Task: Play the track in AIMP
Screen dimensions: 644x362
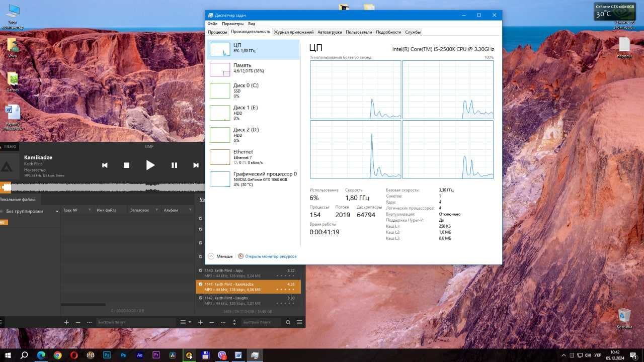Action: [150, 165]
